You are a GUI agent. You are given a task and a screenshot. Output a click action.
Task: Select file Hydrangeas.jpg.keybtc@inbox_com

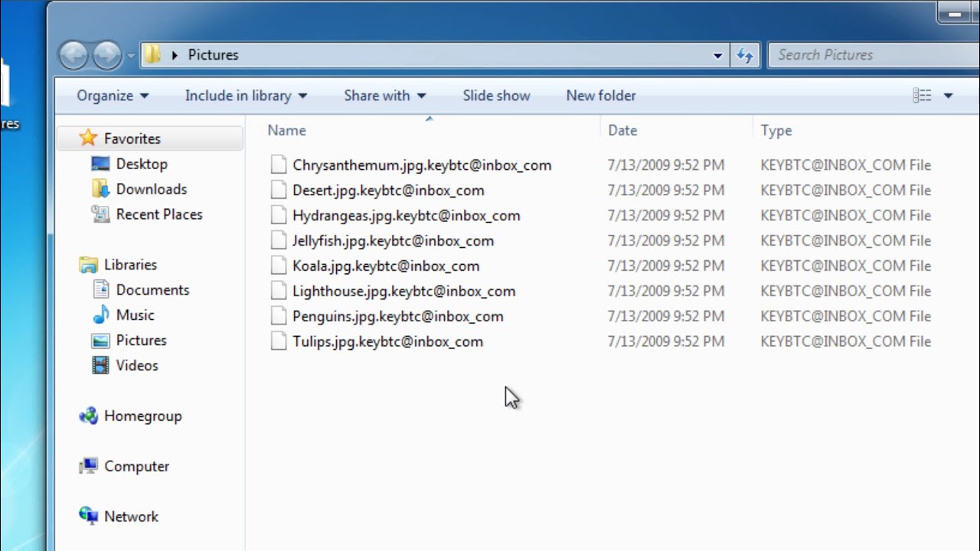pos(406,216)
